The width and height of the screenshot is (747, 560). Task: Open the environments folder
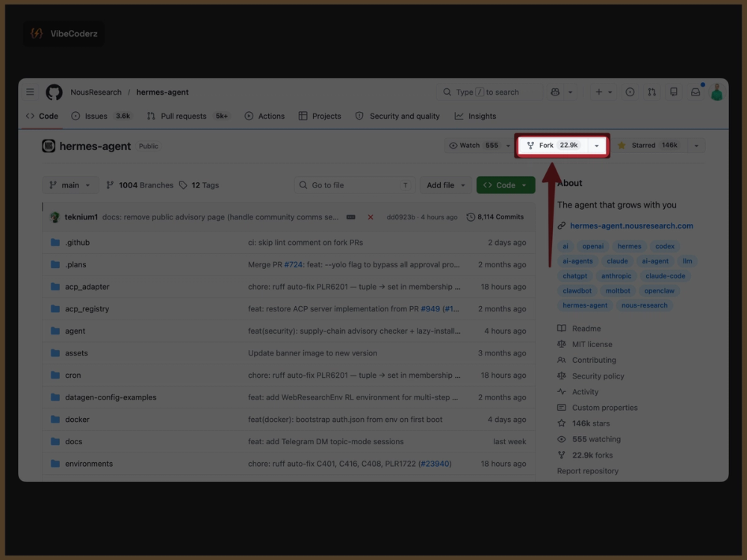coord(89,464)
